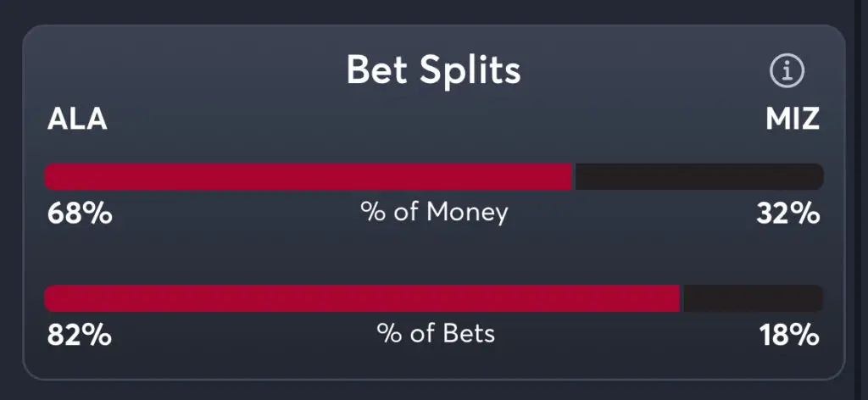
Task: Click the 68% money value
Action: tap(79, 214)
